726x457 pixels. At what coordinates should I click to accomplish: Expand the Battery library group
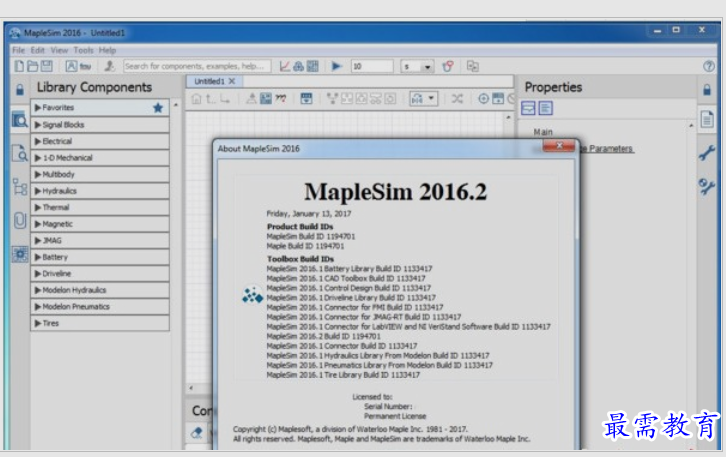coord(100,257)
